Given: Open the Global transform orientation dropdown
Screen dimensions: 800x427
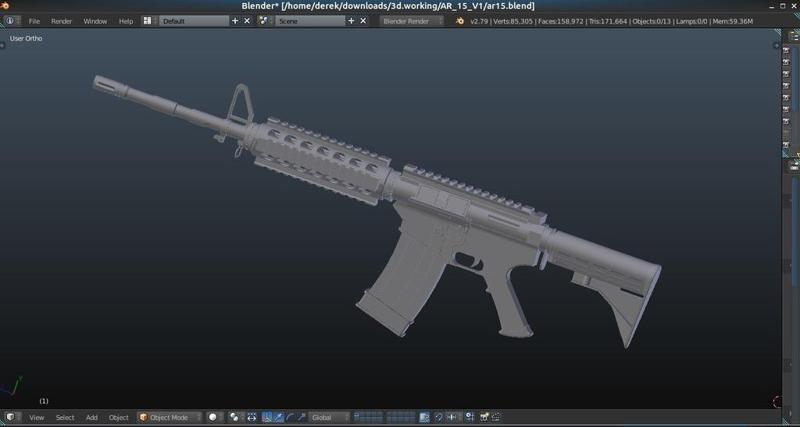Looking at the screenshot, I should coord(330,417).
